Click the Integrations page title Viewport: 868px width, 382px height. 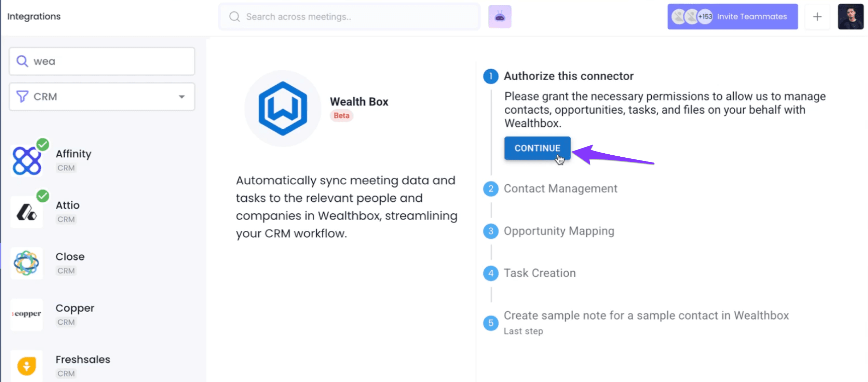34,16
